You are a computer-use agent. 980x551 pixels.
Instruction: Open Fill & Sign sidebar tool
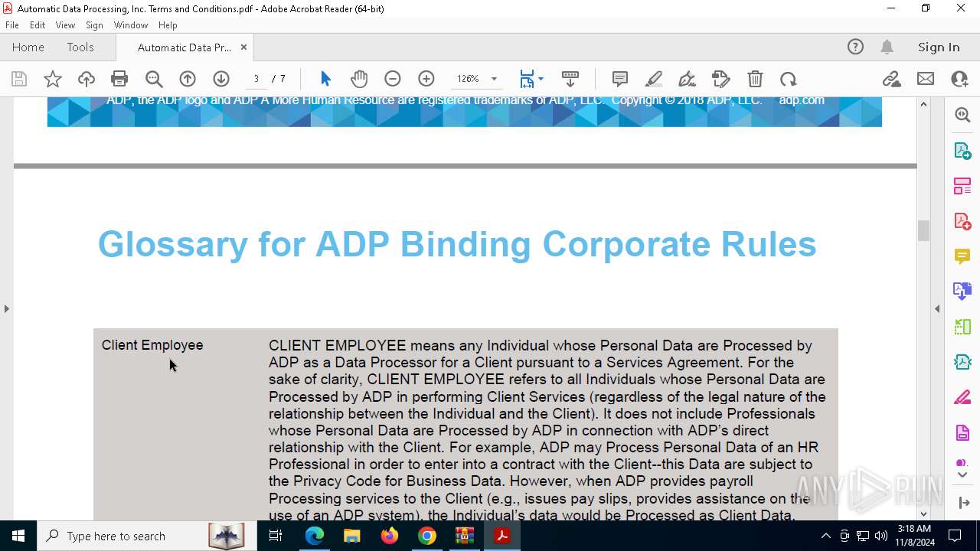coord(962,397)
